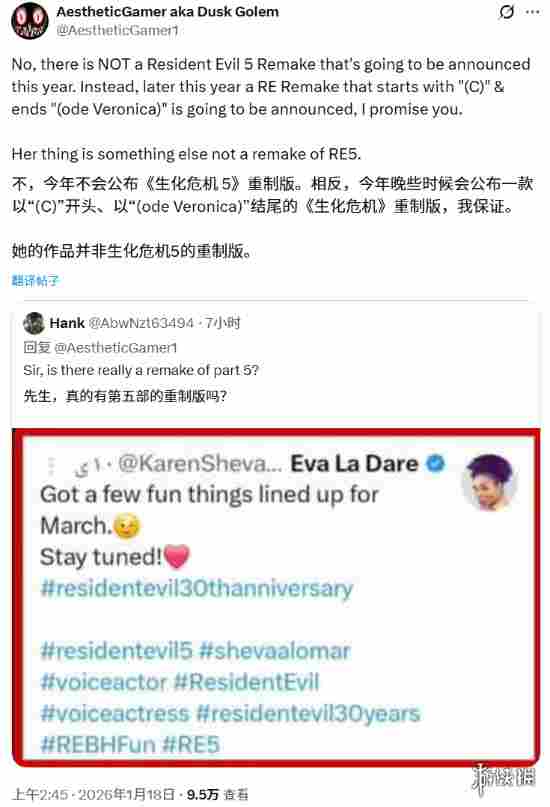Click the blue verified badge beside Eva La Dare
The height and width of the screenshot is (807, 550).
(435, 463)
